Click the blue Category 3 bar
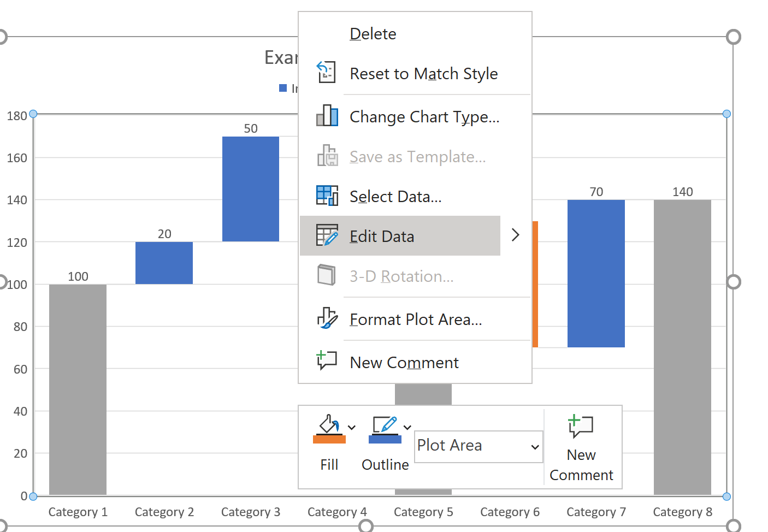Screen dimensions: 768x532 pos(251,188)
